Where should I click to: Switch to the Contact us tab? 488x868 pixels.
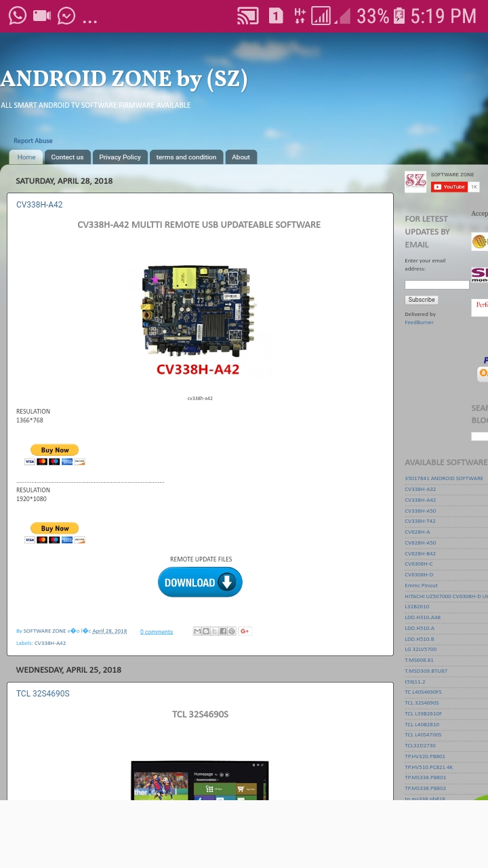(x=67, y=157)
